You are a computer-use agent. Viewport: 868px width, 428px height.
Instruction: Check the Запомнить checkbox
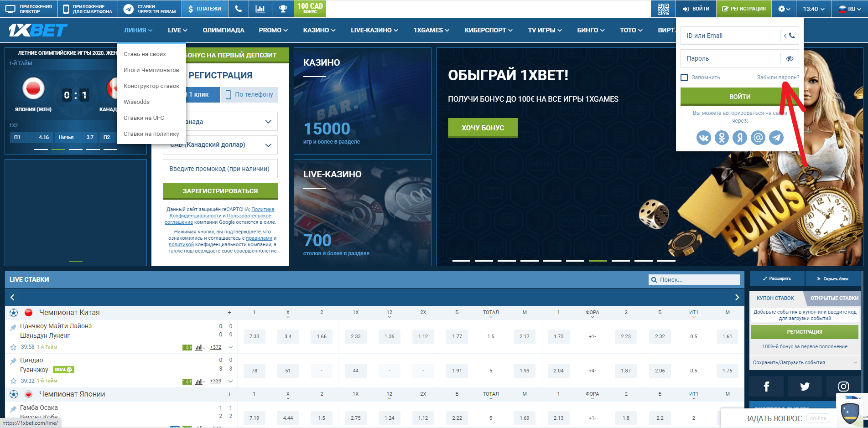pyautogui.click(x=684, y=77)
